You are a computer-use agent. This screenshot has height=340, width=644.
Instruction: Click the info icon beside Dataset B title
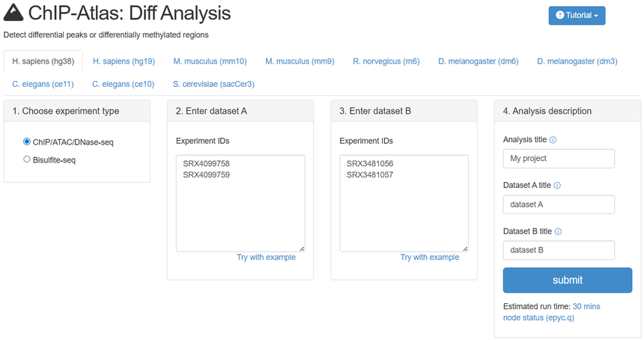(x=557, y=231)
